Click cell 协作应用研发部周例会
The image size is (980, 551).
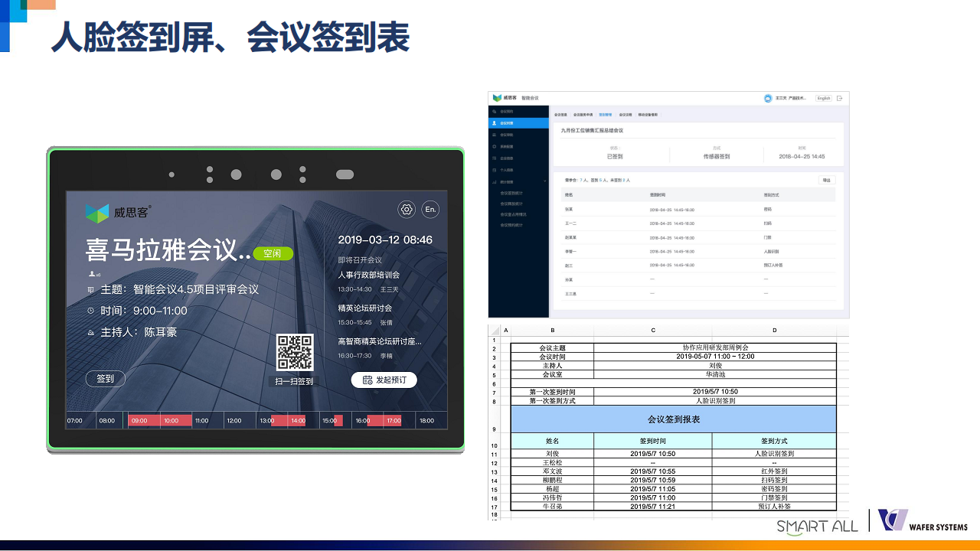[x=715, y=347]
